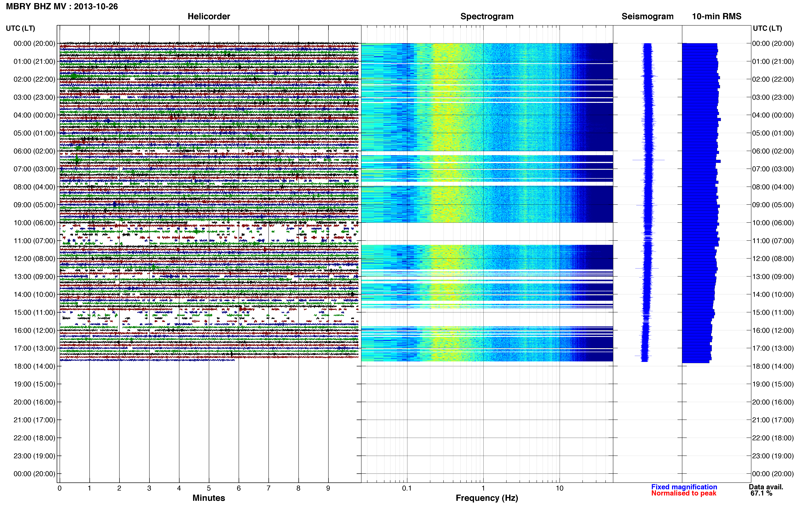Click the left '19:00 (15:00)' time label
The image size is (812, 508).
click(x=34, y=384)
